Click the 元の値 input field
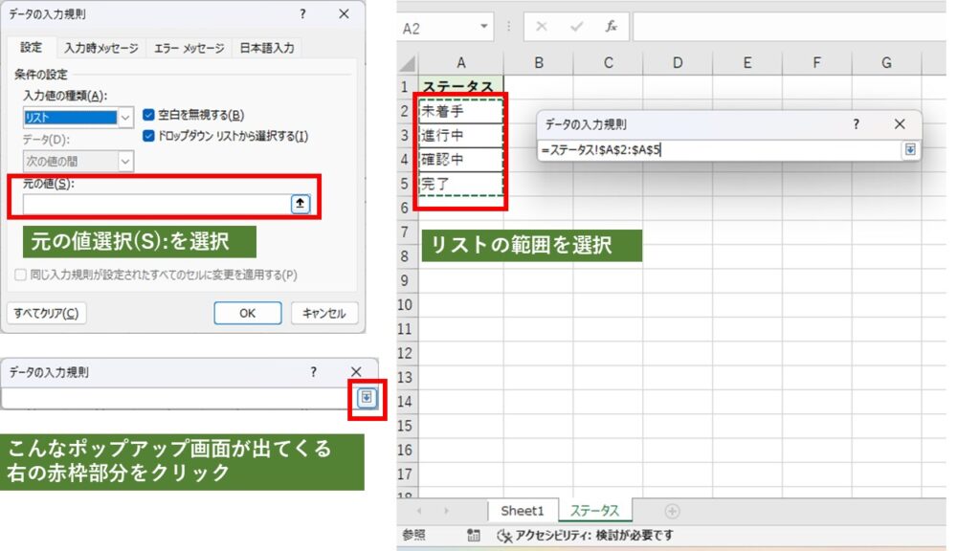 [155, 204]
